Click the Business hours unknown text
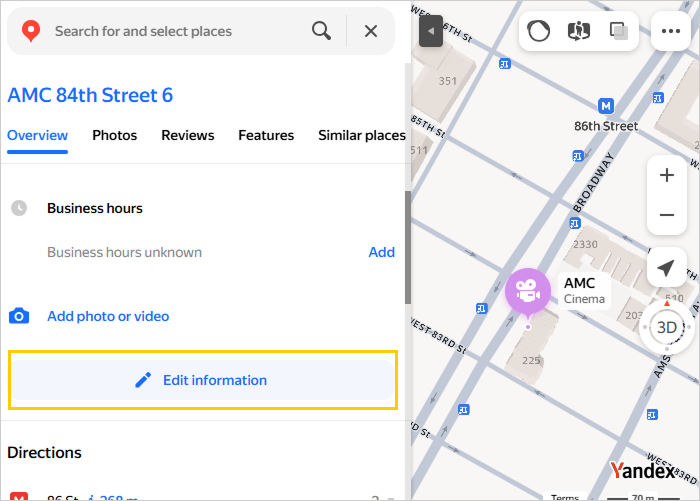The height and width of the screenshot is (501, 700). (x=125, y=252)
